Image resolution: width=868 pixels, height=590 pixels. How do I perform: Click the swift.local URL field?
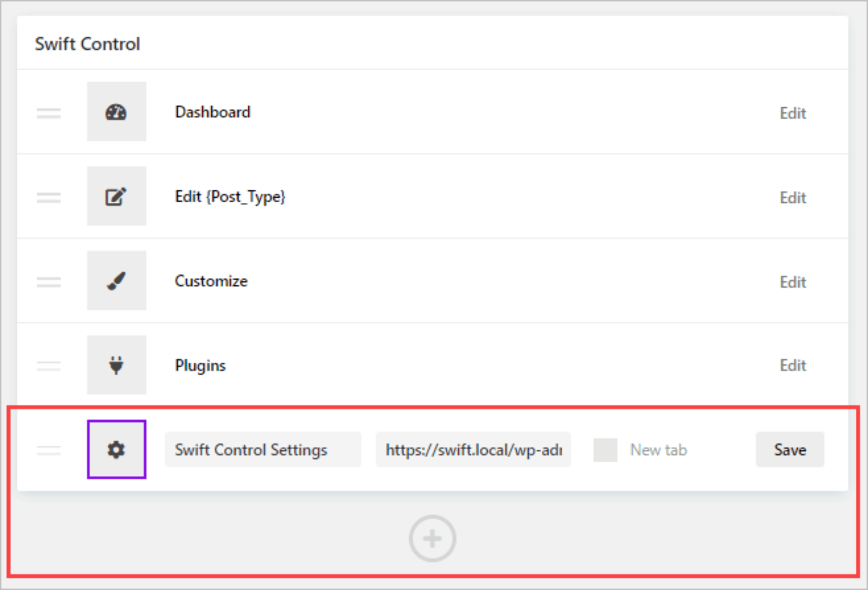473,450
